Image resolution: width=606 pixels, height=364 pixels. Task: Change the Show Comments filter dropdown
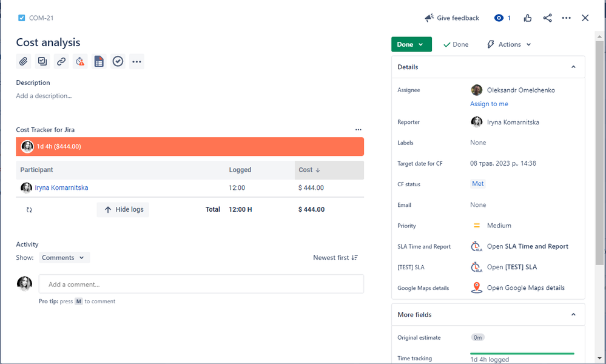64,258
